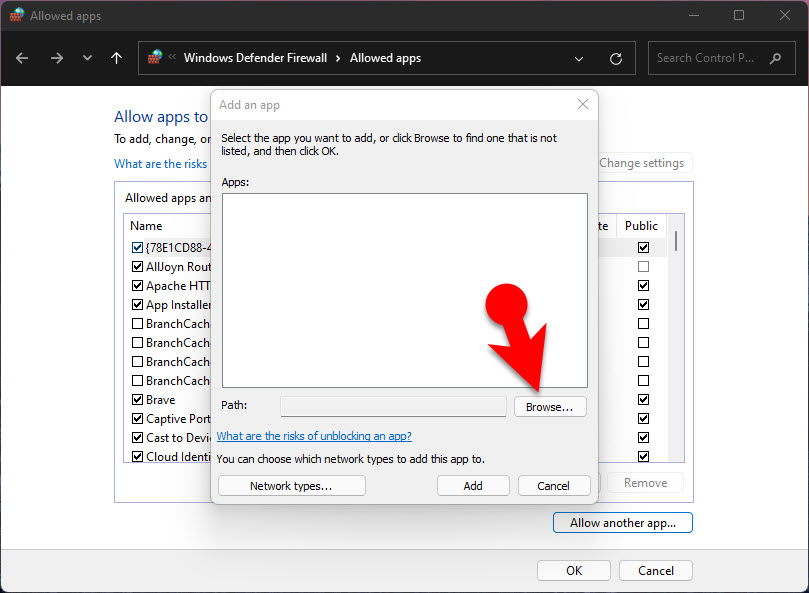809x593 pixels.
Task: Click the firewall icon in address bar
Action: pos(155,57)
